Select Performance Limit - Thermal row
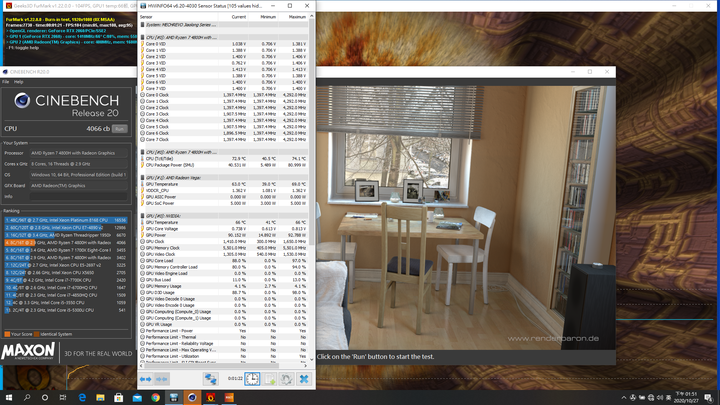The width and height of the screenshot is (720, 405). pos(224,337)
